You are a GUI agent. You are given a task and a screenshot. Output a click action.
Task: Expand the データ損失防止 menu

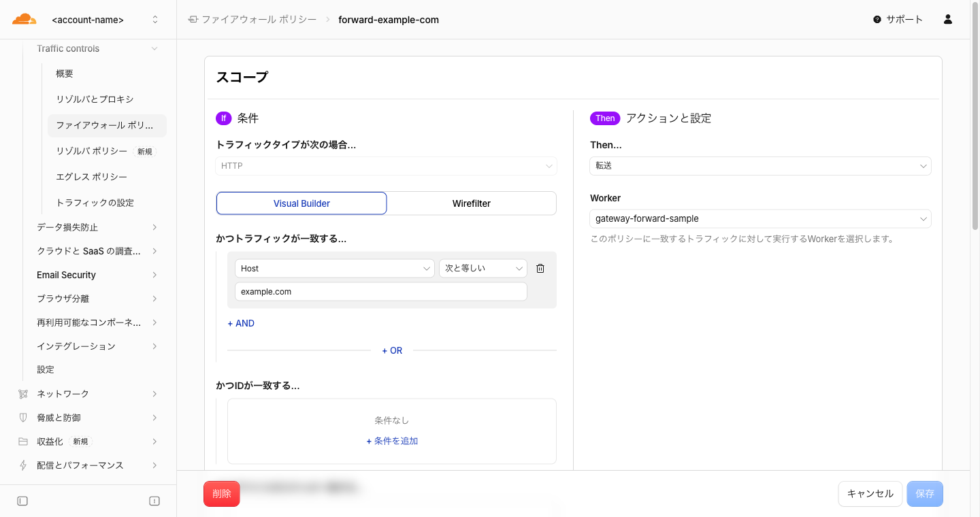97,227
